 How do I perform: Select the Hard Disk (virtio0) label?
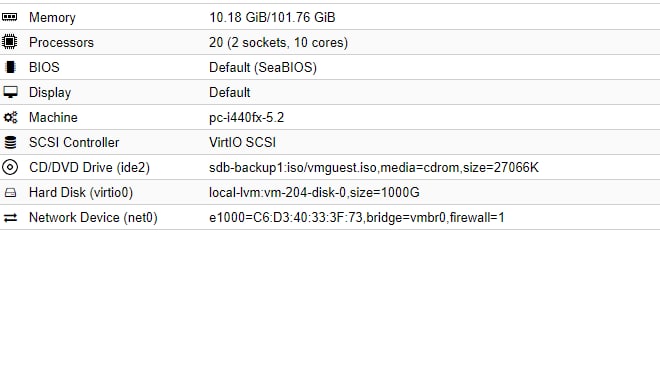tap(81, 192)
